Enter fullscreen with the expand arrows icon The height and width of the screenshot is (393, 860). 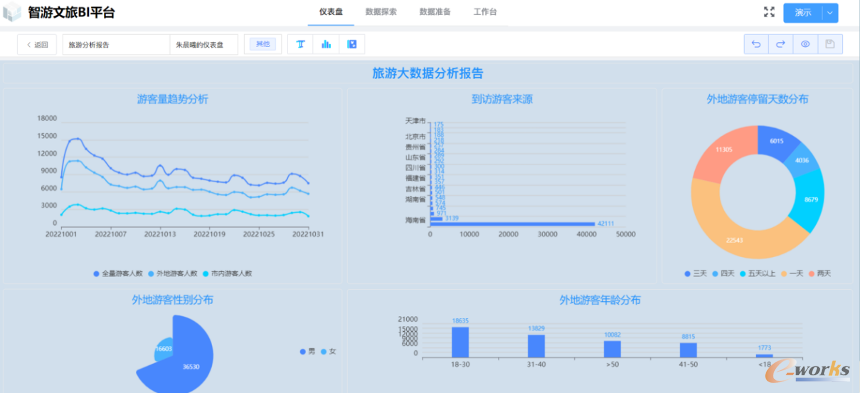point(769,13)
